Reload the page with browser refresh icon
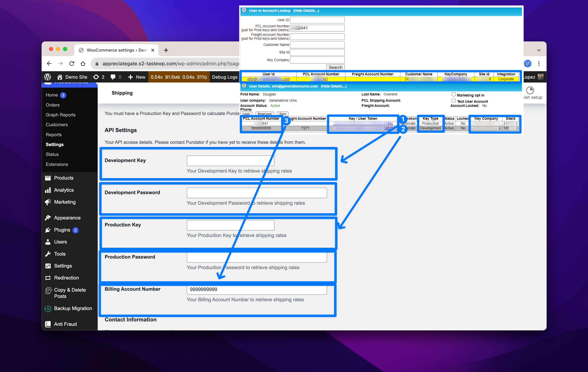This screenshot has height=372, width=588. (x=72, y=64)
